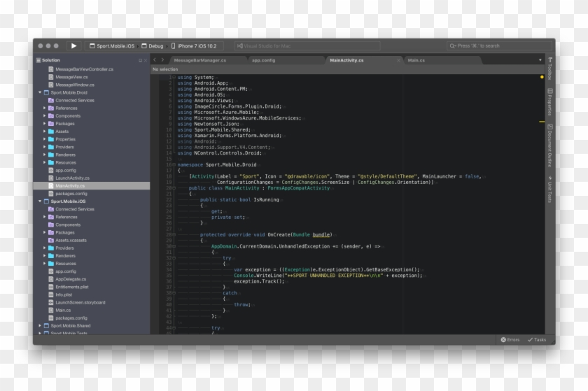Image resolution: width=588 pixels, height=391 pixels.
Task: Click the Droid packages.config file icon
Action: click(x=51, y=194)
